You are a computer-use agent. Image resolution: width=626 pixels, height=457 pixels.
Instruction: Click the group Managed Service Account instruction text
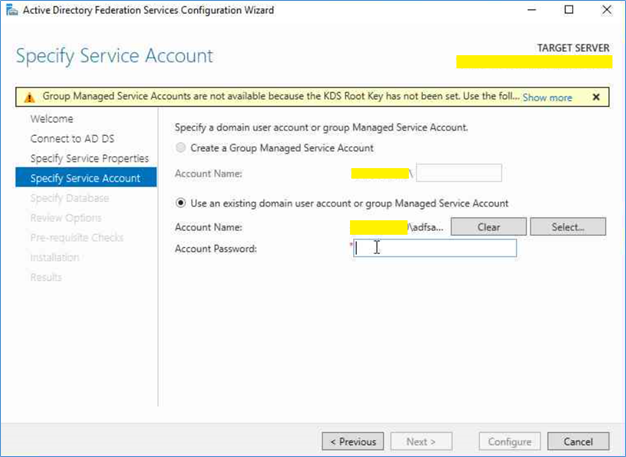321,127
